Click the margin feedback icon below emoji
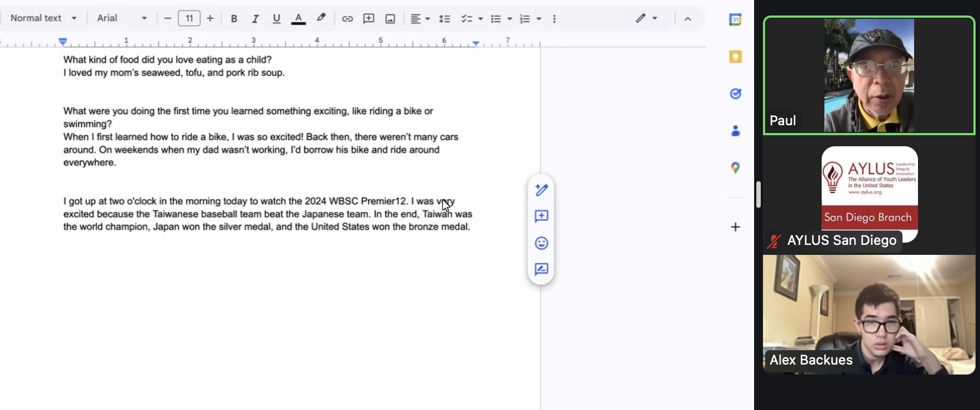This screenshot has width=980, height=410. pos(541,269)
